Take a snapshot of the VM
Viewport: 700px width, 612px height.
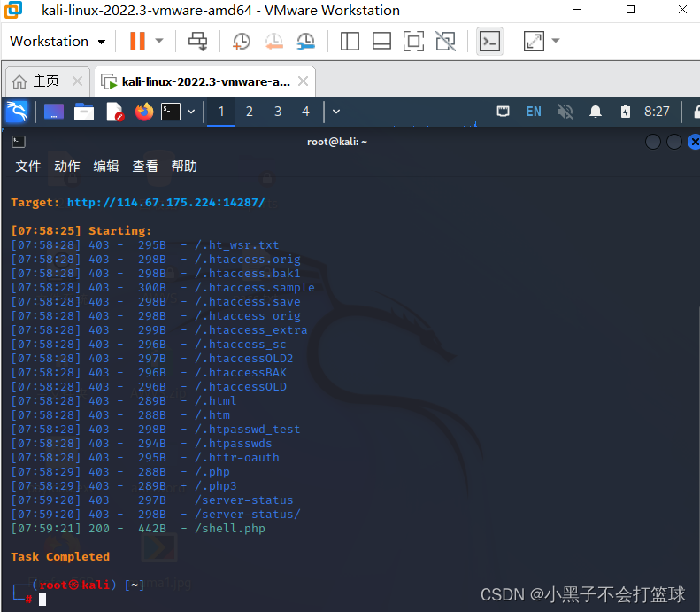[242, 41]
